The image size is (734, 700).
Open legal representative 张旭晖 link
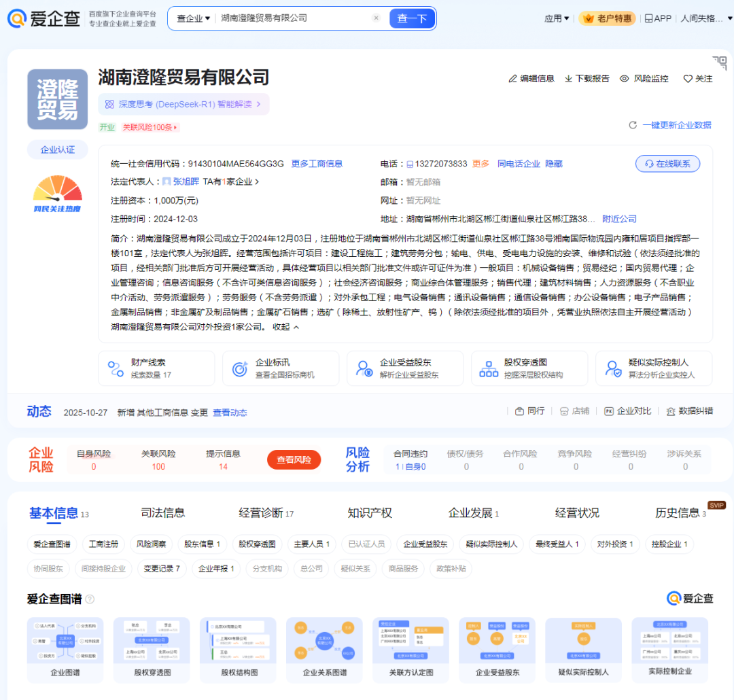(186, 181)
